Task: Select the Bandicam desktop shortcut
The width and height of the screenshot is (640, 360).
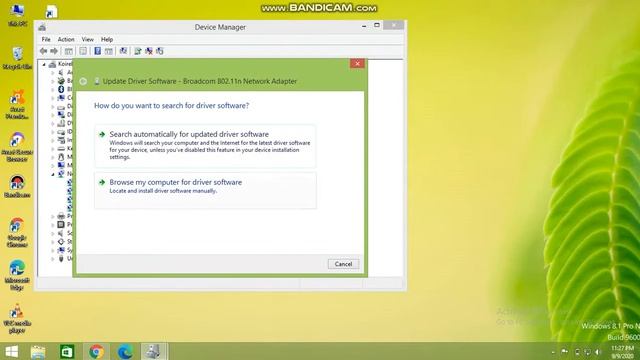Action: pyautogui.click(x=17, y=186)
